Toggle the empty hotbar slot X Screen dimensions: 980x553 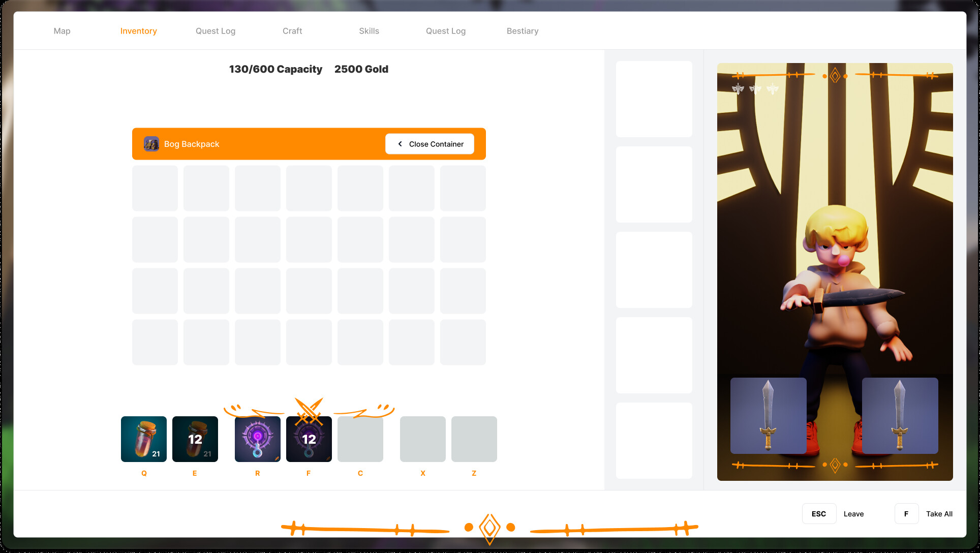pos(422,439)
